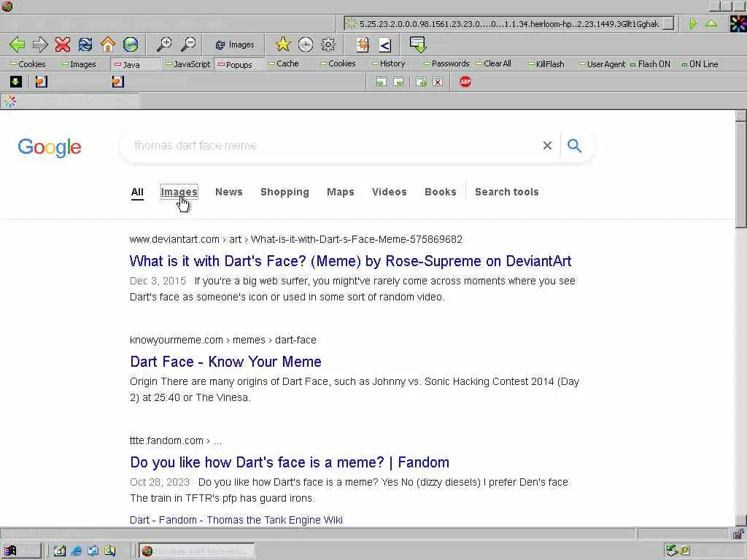Open Dart - Fandom - Thomas the Tank Engine Wiki link

[236, 520]
